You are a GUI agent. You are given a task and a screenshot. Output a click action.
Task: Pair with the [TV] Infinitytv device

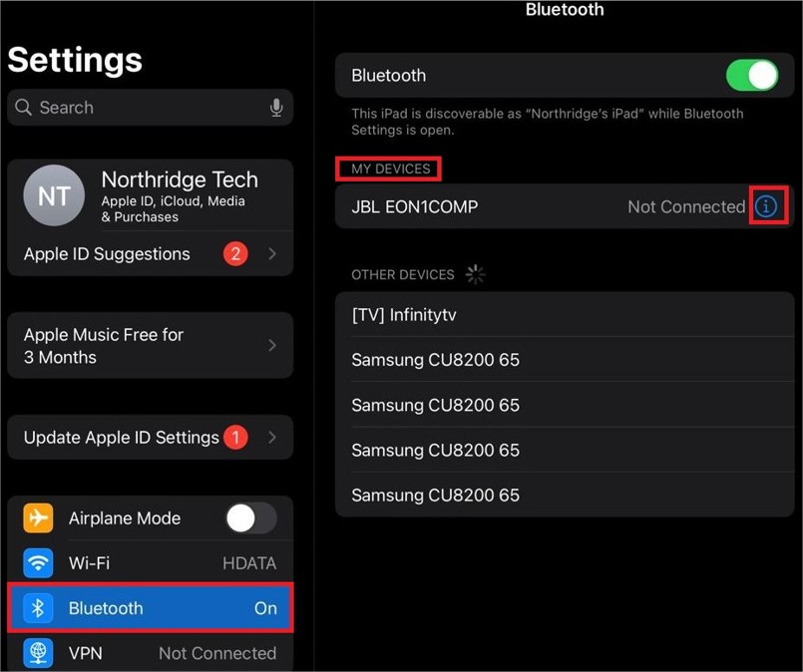click(565, 314)
